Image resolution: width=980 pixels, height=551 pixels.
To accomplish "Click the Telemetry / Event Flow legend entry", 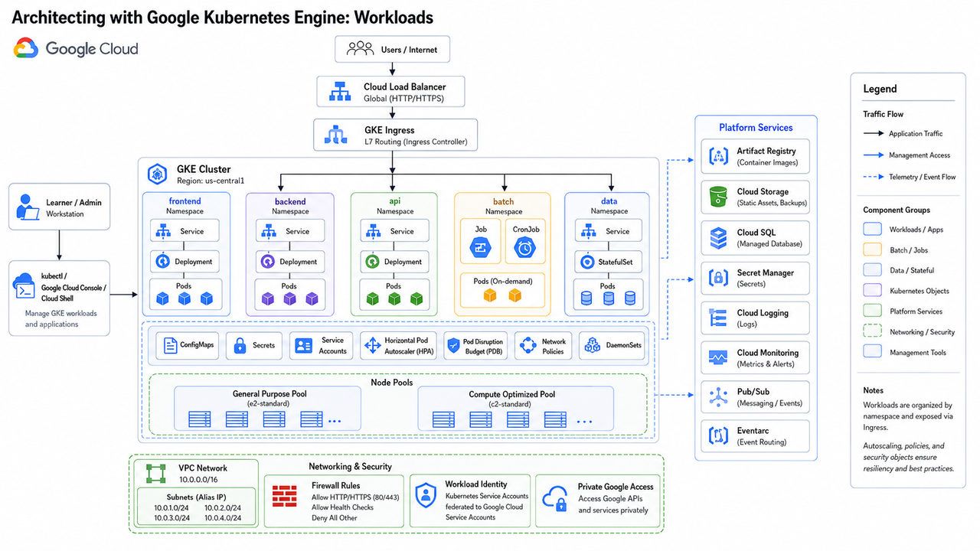I will pyautogui.click(x=922, y=177).
